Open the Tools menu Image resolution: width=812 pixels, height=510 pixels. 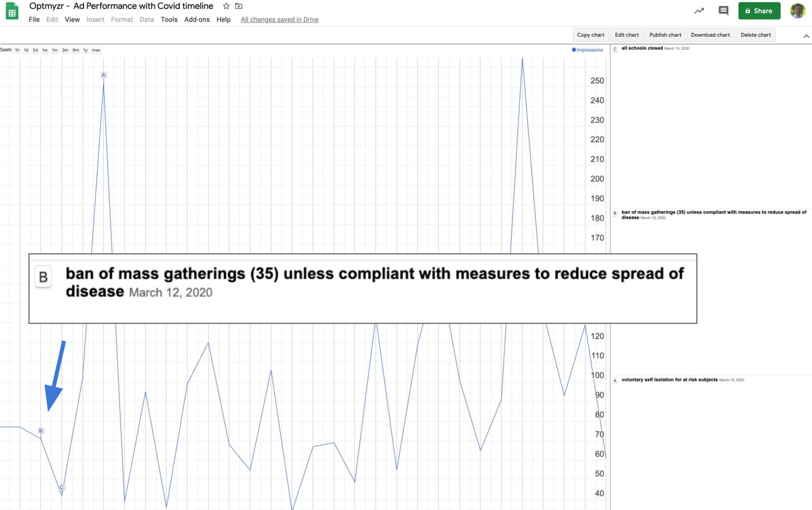(x=169, y=20)
